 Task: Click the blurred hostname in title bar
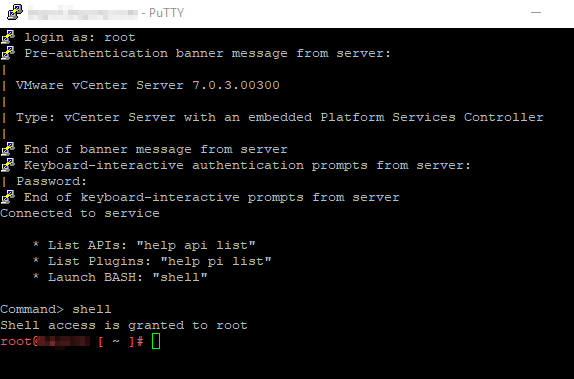[83, 13]
